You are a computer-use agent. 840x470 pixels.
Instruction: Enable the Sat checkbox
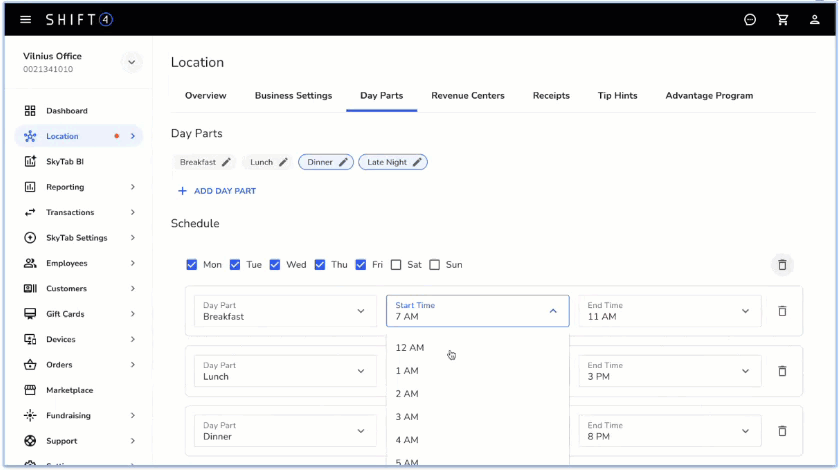(x=396, y=265)
